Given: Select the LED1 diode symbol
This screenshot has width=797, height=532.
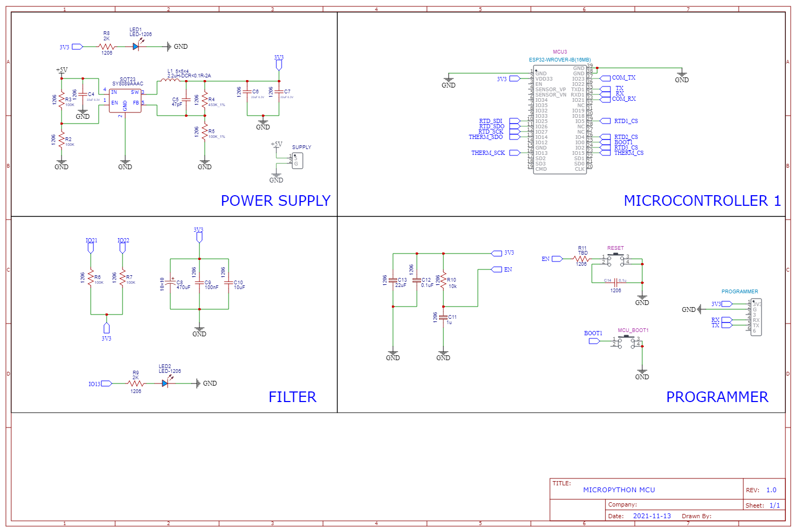Looking at the screenshot, I should click(x=136, y=46).
